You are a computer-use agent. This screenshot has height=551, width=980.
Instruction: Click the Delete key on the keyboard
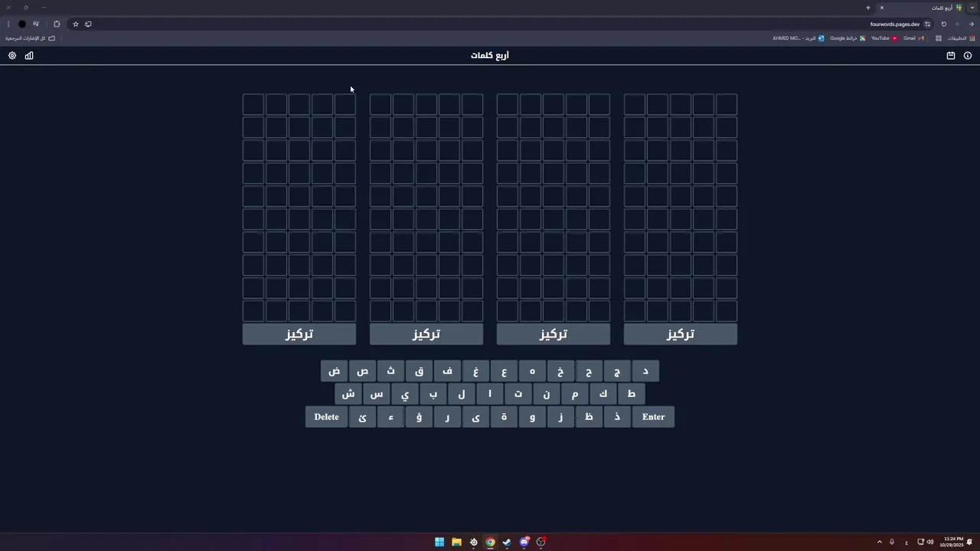326,417
